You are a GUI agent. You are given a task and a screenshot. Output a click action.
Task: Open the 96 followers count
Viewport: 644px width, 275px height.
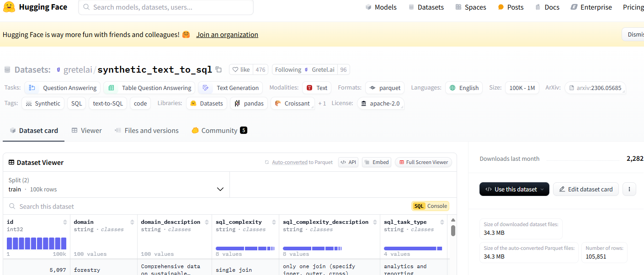[x=343, y=69]
